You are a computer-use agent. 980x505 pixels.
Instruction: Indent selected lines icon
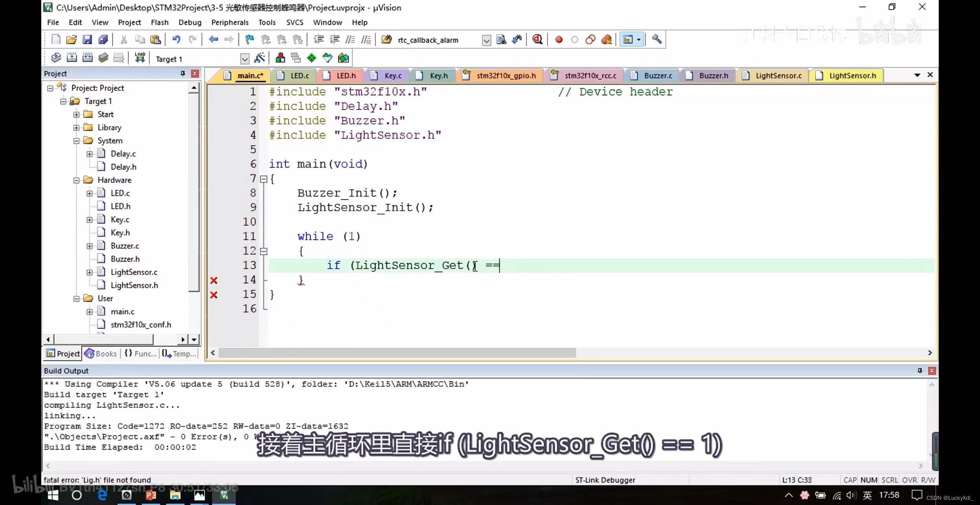(x=318, y=39)
